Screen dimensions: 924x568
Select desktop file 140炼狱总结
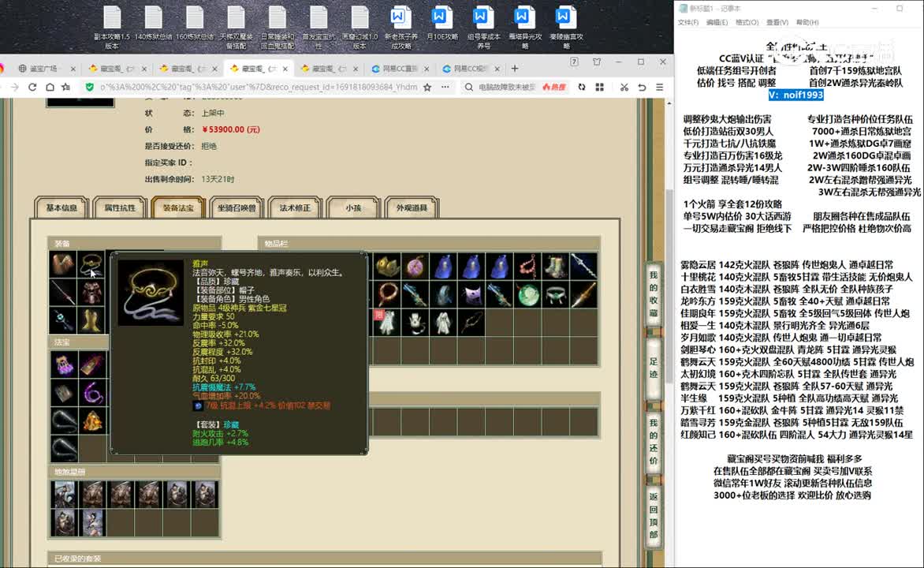click(x=153, y=24)
